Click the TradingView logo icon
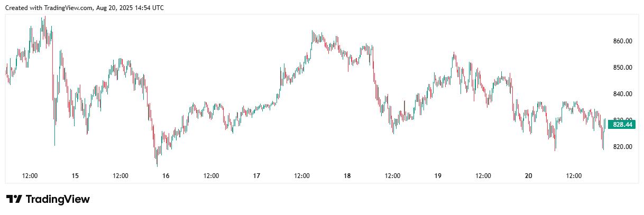Screen dimensions: 644x215 14,199
